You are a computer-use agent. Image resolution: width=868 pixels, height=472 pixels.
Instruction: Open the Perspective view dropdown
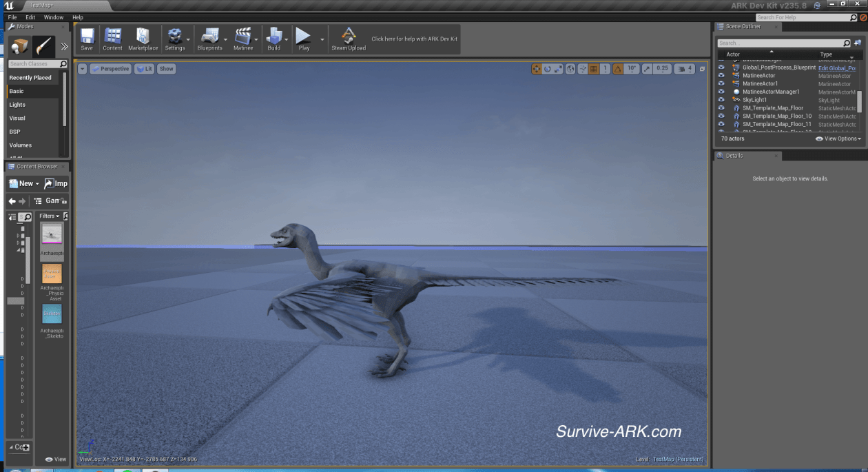[x=110, y=69]
